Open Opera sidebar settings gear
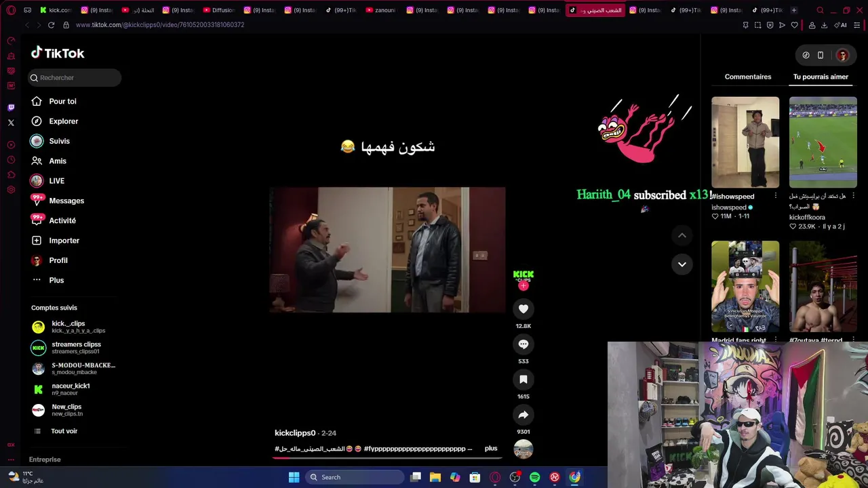Image resolution: width=868 pixels, height=488 pixels. (11, 190)
